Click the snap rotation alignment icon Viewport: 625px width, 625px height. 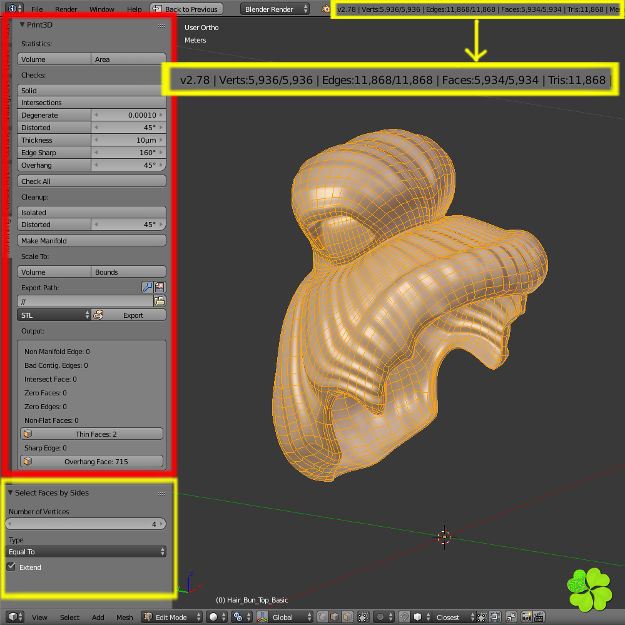pos(482,617)
